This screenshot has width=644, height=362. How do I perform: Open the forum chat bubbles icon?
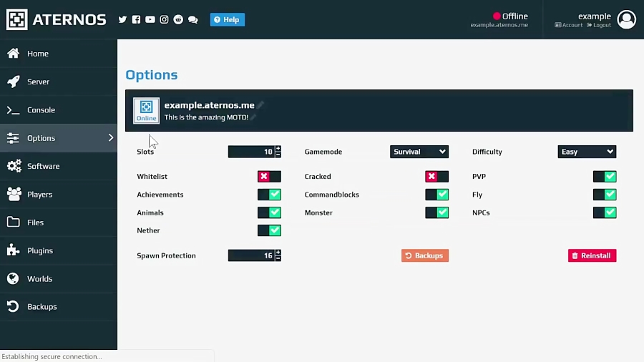(x=192, y=20)
